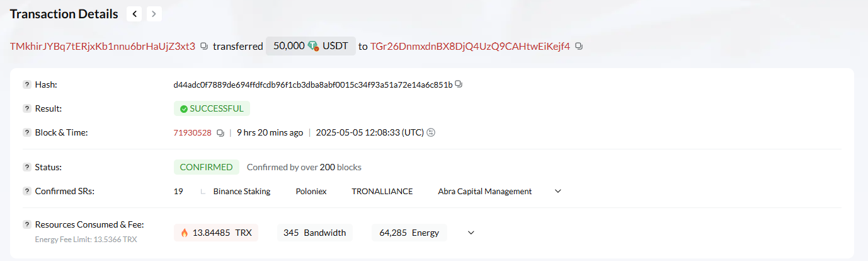
Task: Click the 50,000 USDT amount badge
Action: (311, 46)
